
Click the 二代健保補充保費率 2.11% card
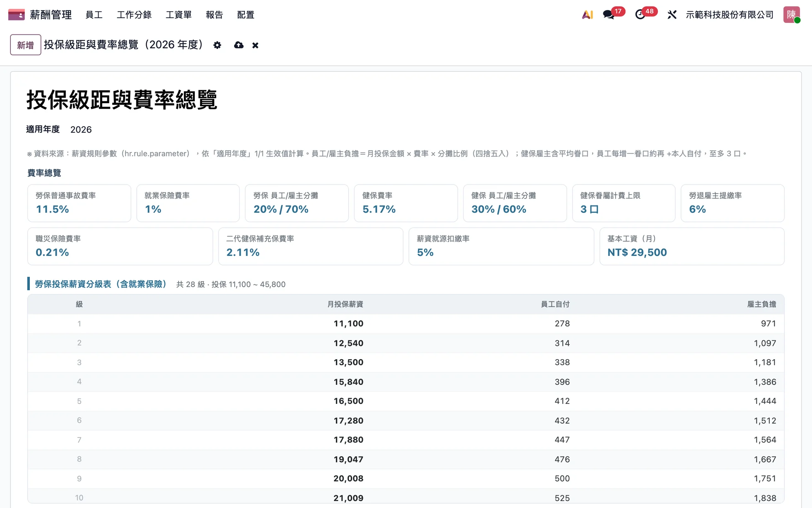point(311,246)
